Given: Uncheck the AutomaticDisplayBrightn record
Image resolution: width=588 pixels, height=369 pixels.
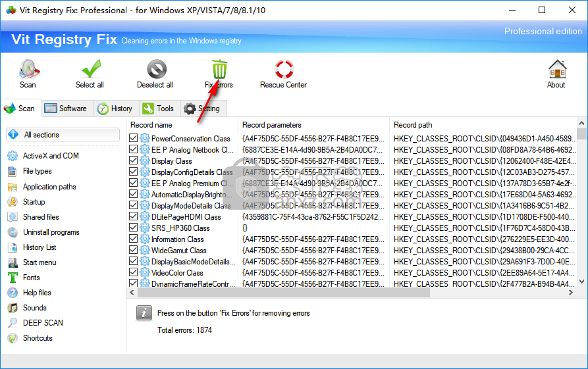Looking at the screenshot, I should [x=133, y=194].
